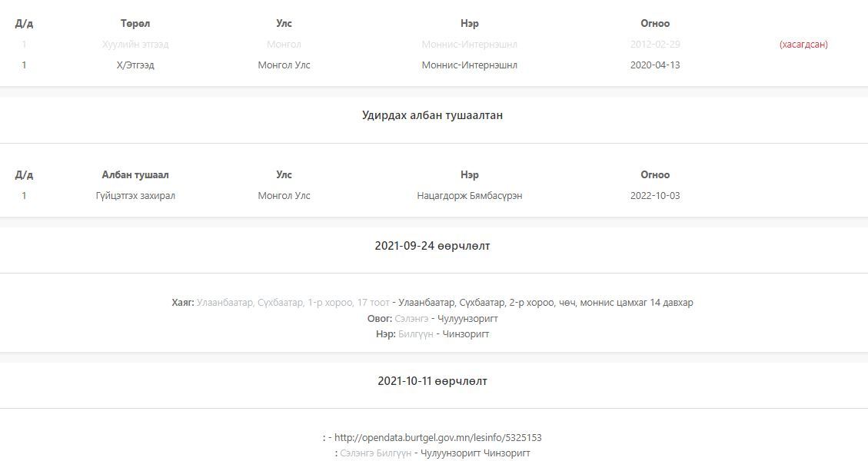Click the Х/Этгээд type cell

[135, 65]
